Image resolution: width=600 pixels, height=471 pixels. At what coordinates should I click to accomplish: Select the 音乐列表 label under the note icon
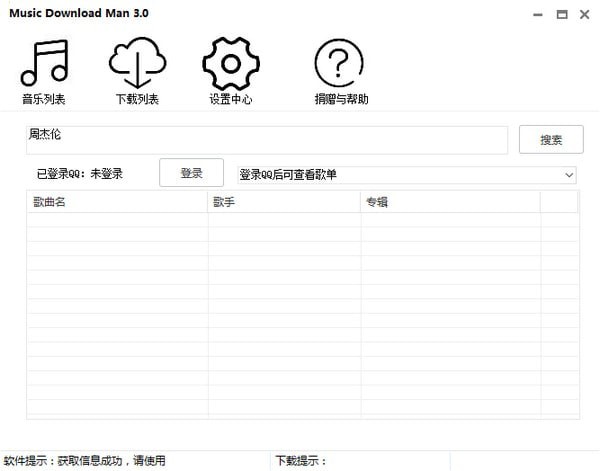44,99
